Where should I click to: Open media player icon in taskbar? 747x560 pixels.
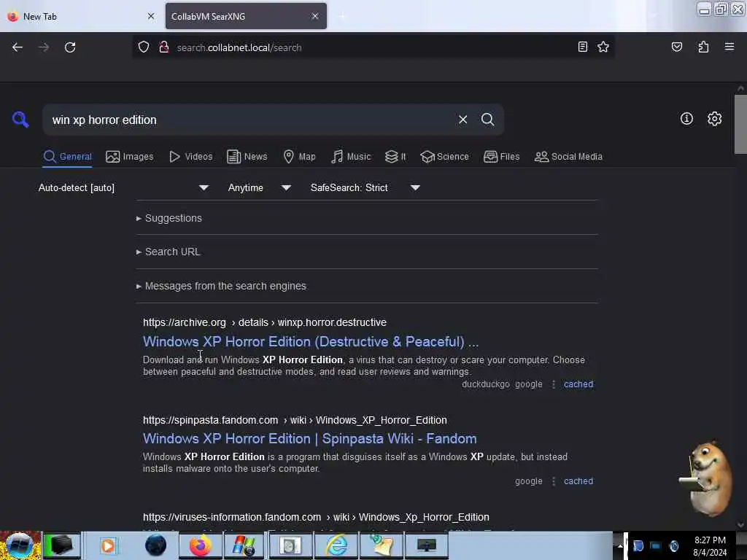[108, 545]
